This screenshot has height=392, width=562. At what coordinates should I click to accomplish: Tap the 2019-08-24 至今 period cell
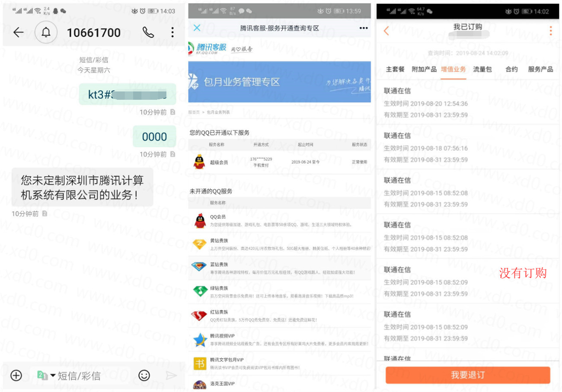(x=306, y=163)
